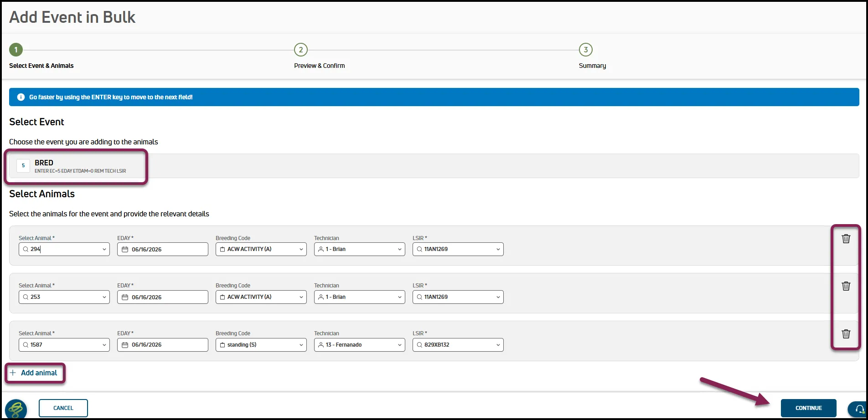This screenshot has width=868, height=420.
Task: Click the Breeding Code field in animal 294 row
Action: click(261, 249)
